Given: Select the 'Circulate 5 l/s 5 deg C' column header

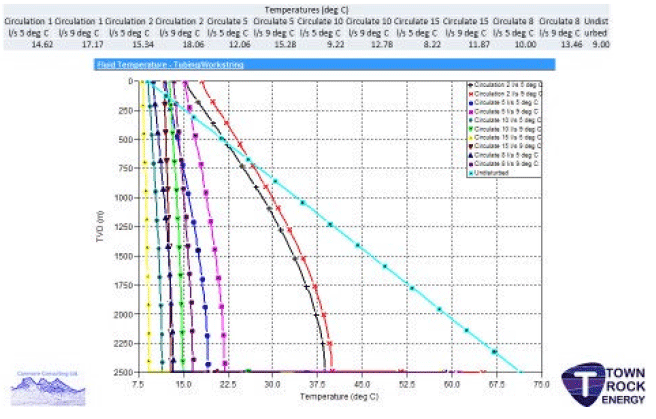Looking at the screenshot, I should point(228,27).
